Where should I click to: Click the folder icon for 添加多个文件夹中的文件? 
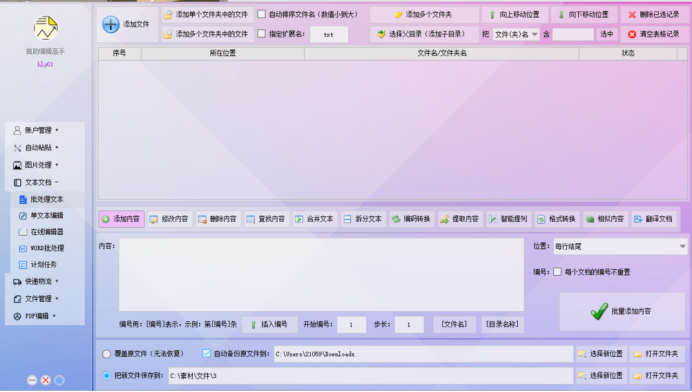pos(168,34)
